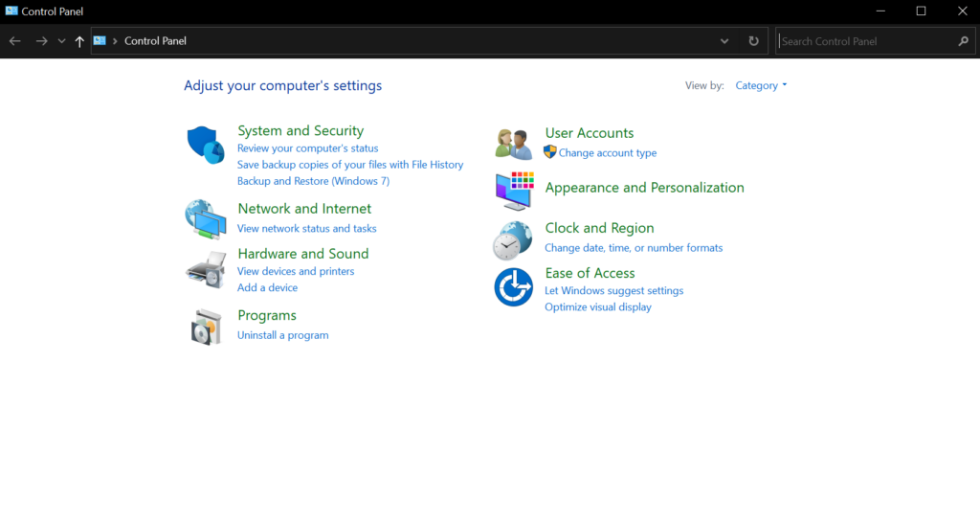Screen dimensions: 980x521
Task: Open Ease of Access heading
Action: 590,273
